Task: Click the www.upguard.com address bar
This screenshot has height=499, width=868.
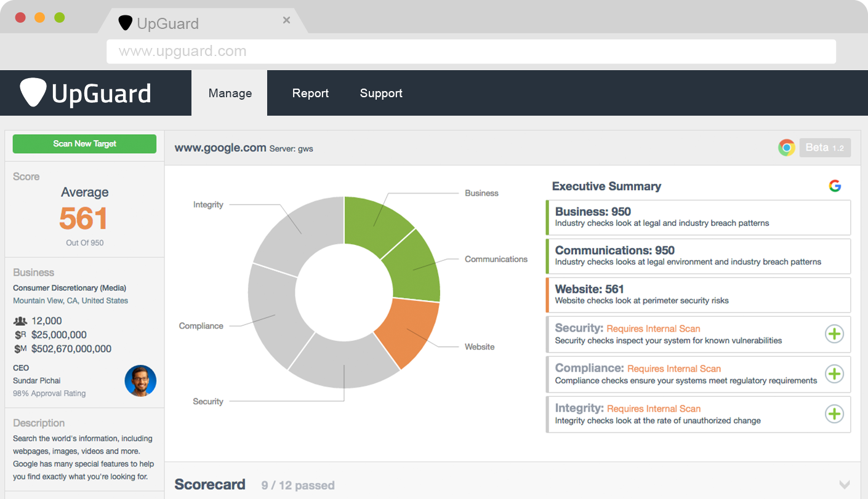Action: click(x=471, y=52)
